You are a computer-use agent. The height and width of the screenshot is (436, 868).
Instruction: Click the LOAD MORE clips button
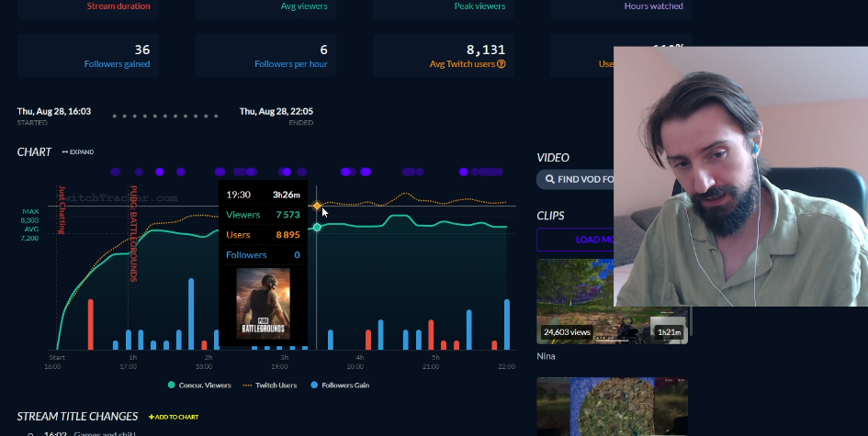(x=576, y=240)
